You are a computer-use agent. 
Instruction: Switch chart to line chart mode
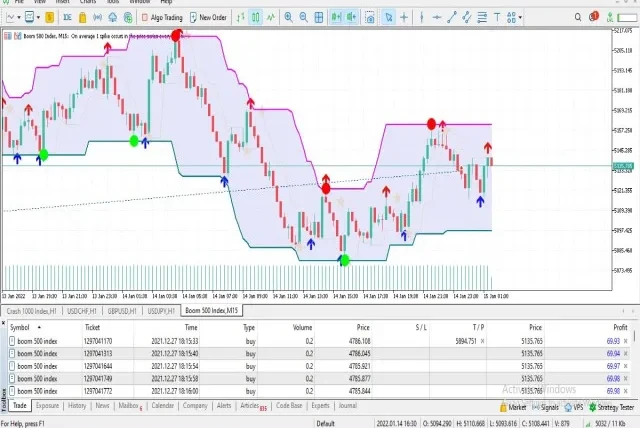pyautogui.click(x=271, y=18)
